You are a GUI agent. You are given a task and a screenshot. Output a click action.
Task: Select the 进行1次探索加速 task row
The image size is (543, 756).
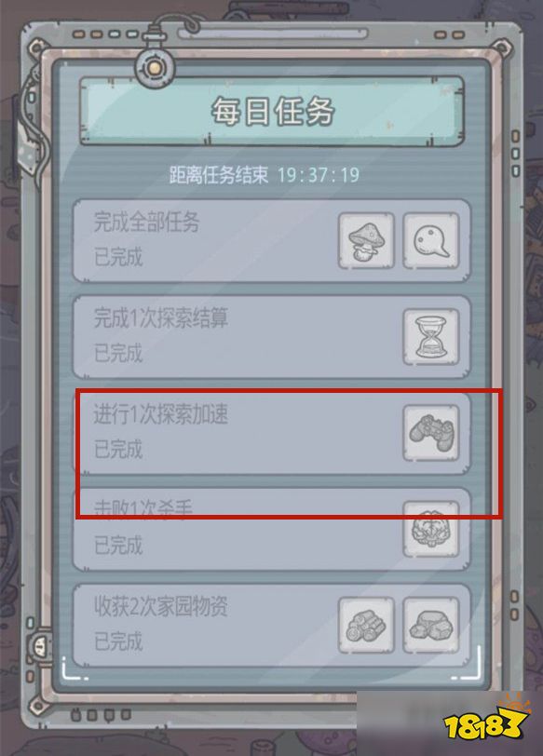272,433
